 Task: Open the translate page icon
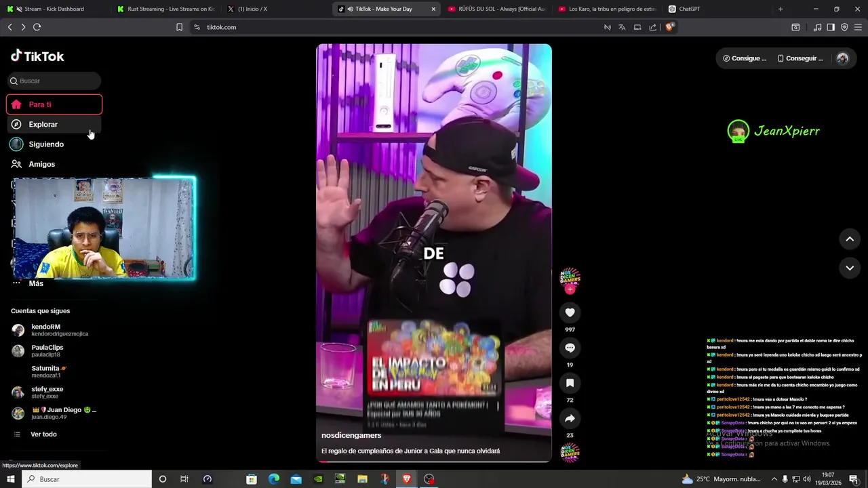pyautogui.click(x=622, y=27)
